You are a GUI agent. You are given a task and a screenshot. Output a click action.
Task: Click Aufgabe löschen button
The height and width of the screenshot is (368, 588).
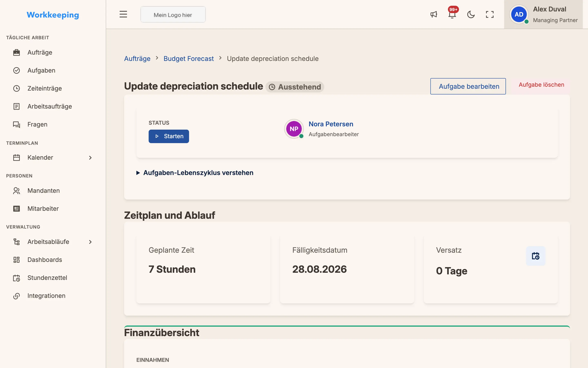(x=541, y=85)
